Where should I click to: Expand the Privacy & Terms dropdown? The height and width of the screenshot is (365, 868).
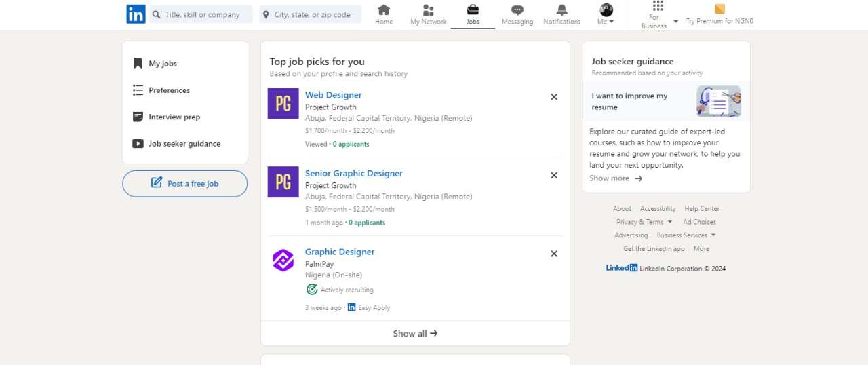click(644, 222)
